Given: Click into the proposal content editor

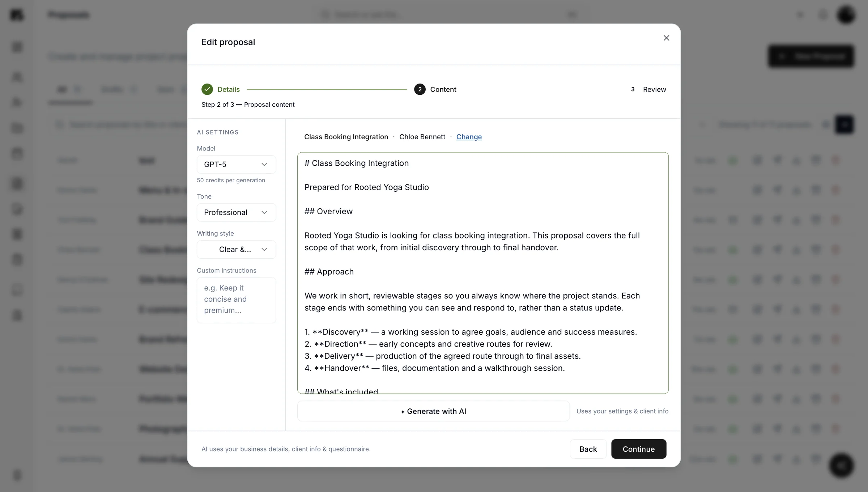Looking at the screenshot, I should pyautogui.click(x=483, y=273).
